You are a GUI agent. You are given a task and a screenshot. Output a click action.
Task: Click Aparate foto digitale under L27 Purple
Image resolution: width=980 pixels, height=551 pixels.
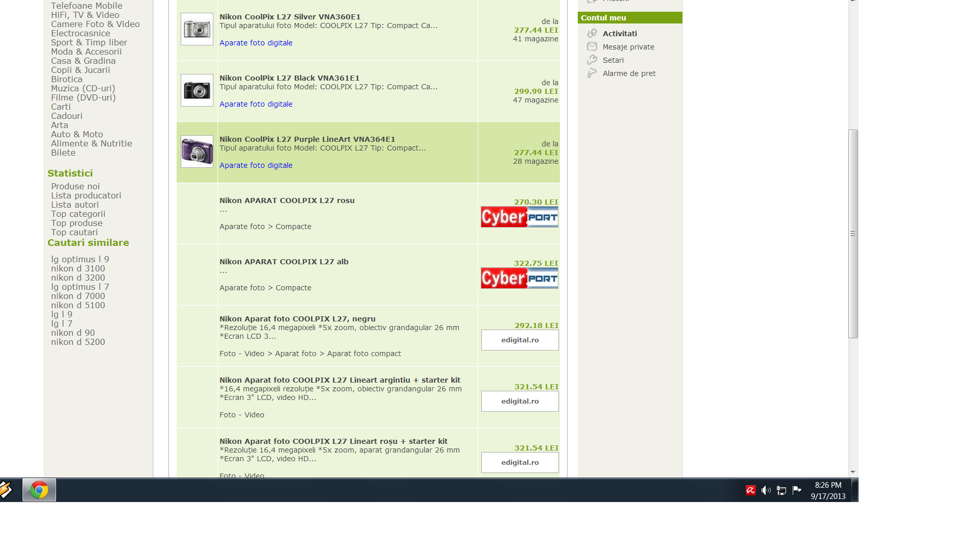(256, 165)
